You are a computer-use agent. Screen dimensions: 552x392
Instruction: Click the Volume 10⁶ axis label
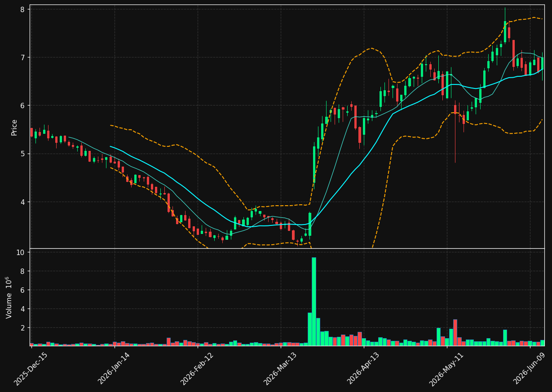click(9, 297)
